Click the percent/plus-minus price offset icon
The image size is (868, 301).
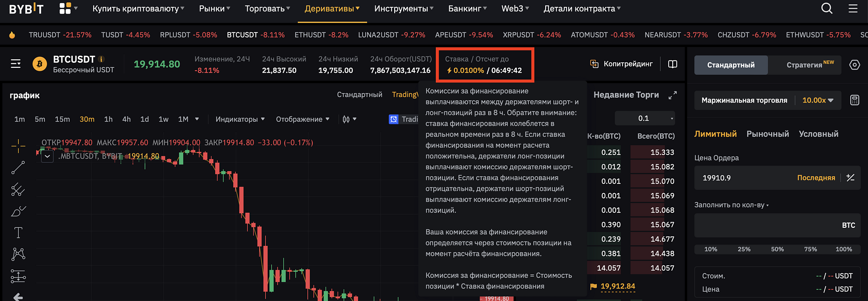click(850, 178)
